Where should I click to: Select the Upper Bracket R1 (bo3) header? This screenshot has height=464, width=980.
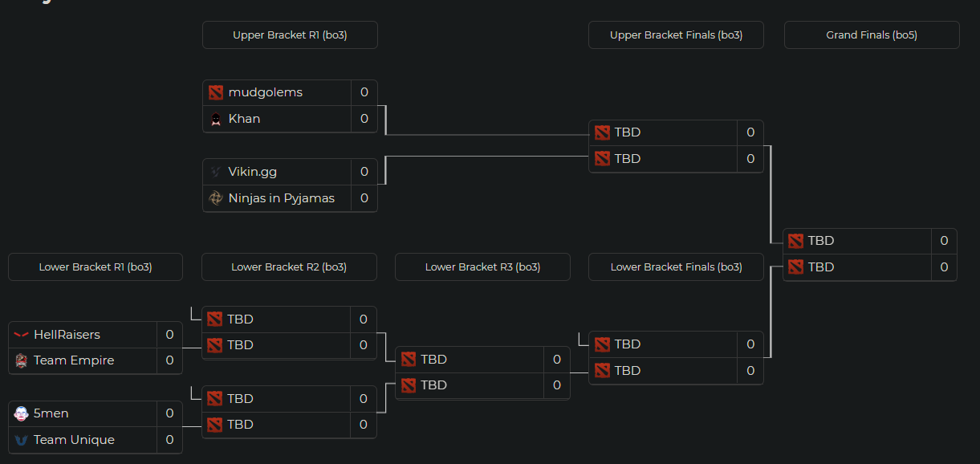290,35
